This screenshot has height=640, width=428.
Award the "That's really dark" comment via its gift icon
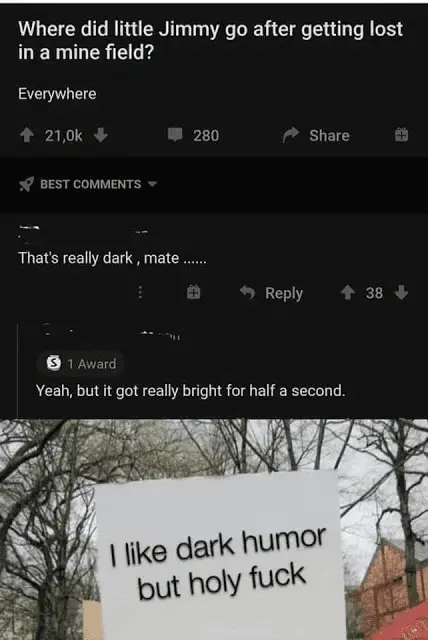pos(194,292)
